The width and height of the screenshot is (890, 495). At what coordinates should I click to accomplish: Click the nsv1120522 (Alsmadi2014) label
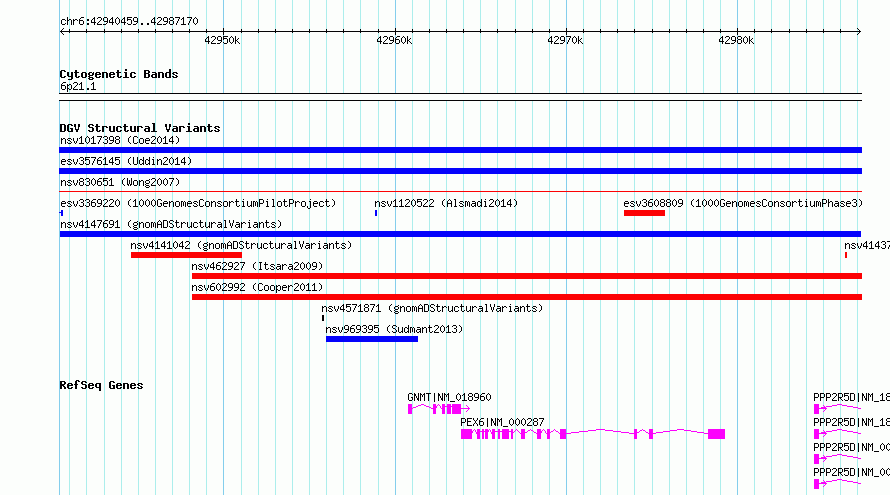pyautogui.click(x=446, y=203)
